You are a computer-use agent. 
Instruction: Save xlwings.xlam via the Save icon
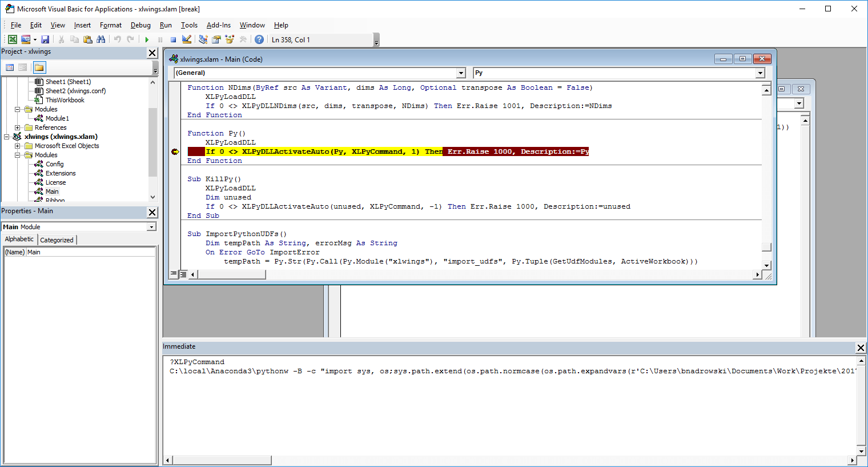(45, 39)
